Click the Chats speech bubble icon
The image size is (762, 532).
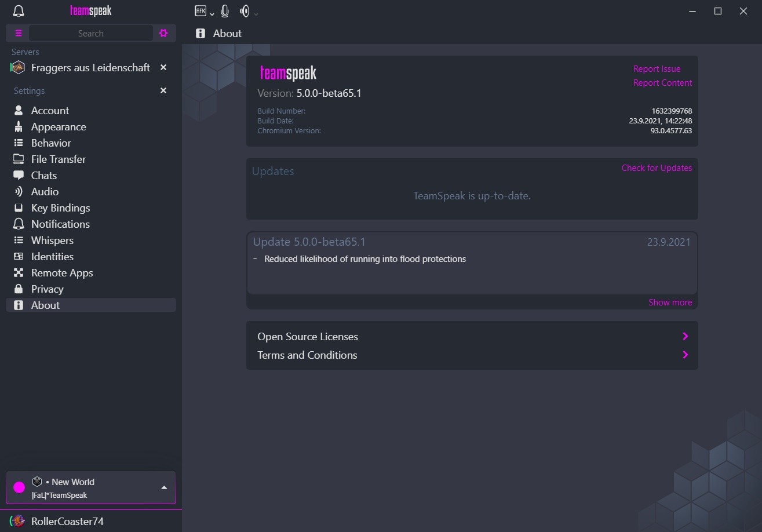[19, 175]
